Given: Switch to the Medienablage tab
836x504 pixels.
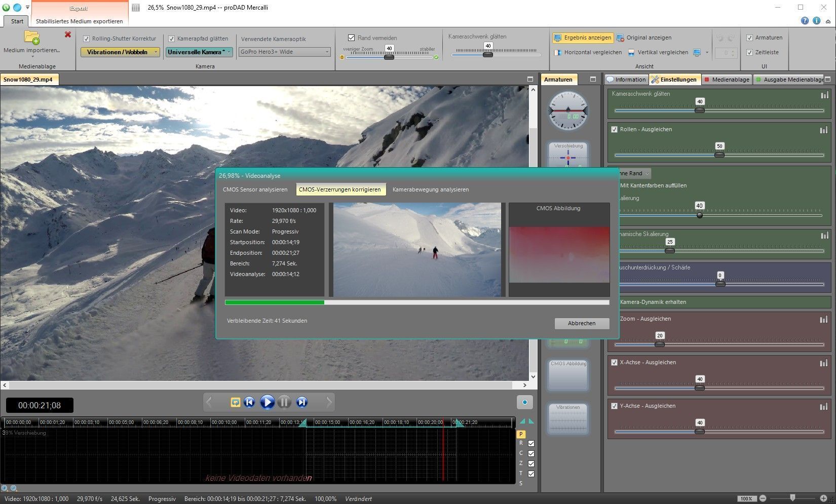Looking at the screenshot, I should click(727, 80).
